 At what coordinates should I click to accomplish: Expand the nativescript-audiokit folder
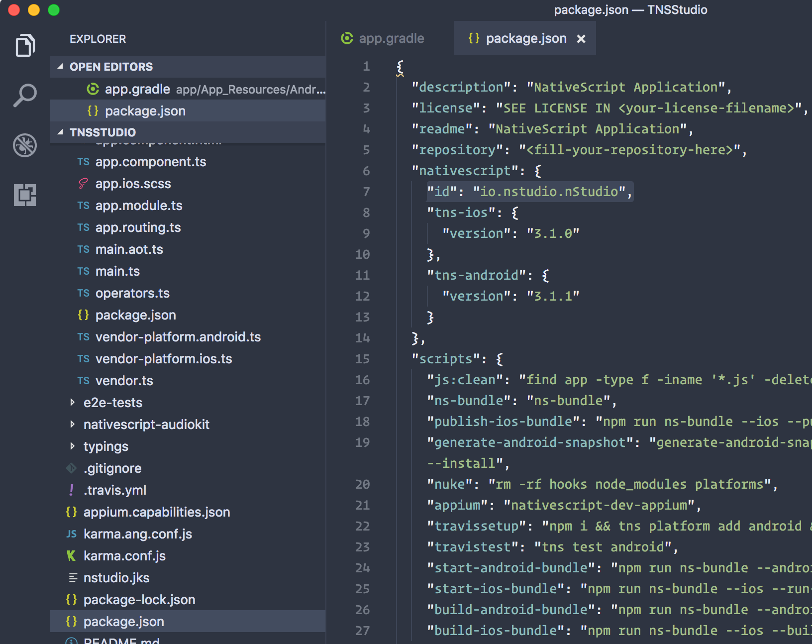point(188,425)
